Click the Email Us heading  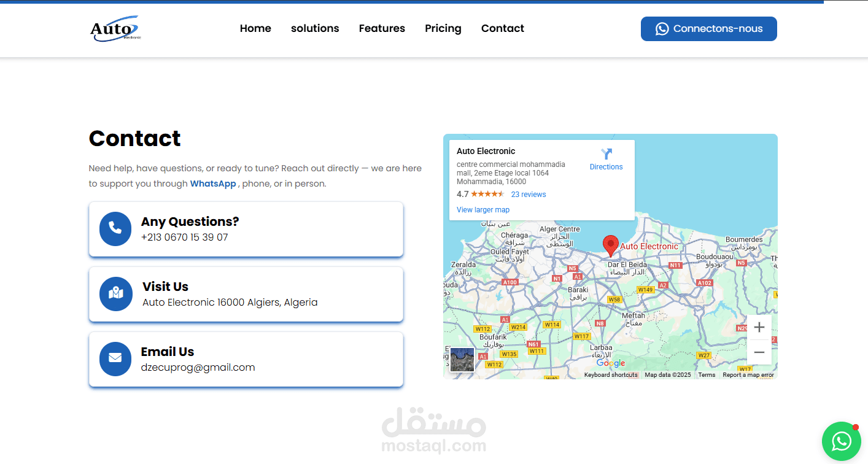(x=168, y=352)
